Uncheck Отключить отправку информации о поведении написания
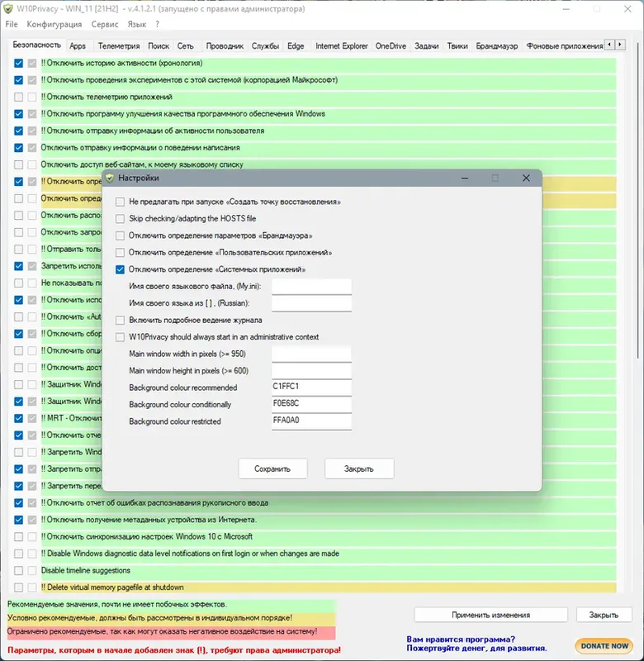 [18, 148]
